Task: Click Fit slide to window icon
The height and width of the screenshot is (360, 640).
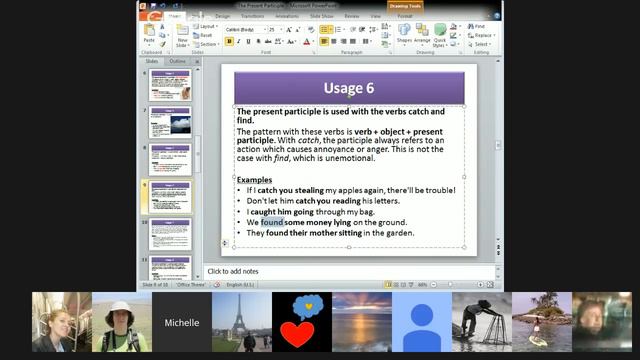Action: [x=490, y=284]
